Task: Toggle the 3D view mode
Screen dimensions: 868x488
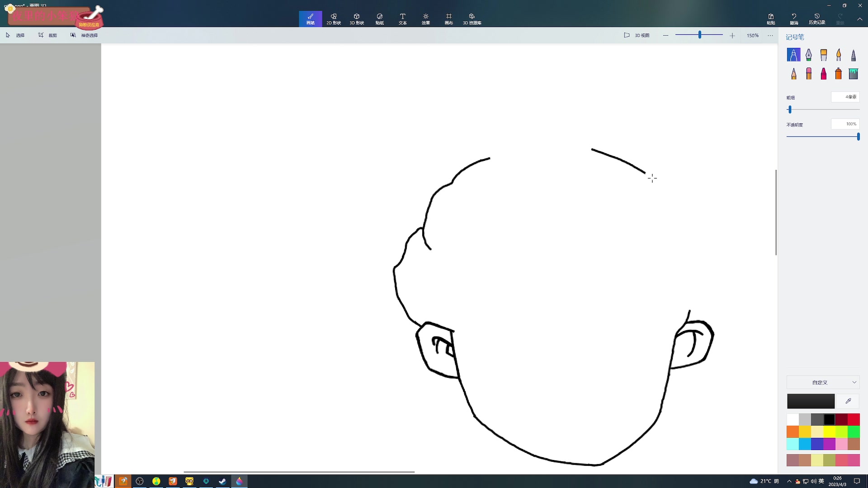Action: (x=637, y=35)
